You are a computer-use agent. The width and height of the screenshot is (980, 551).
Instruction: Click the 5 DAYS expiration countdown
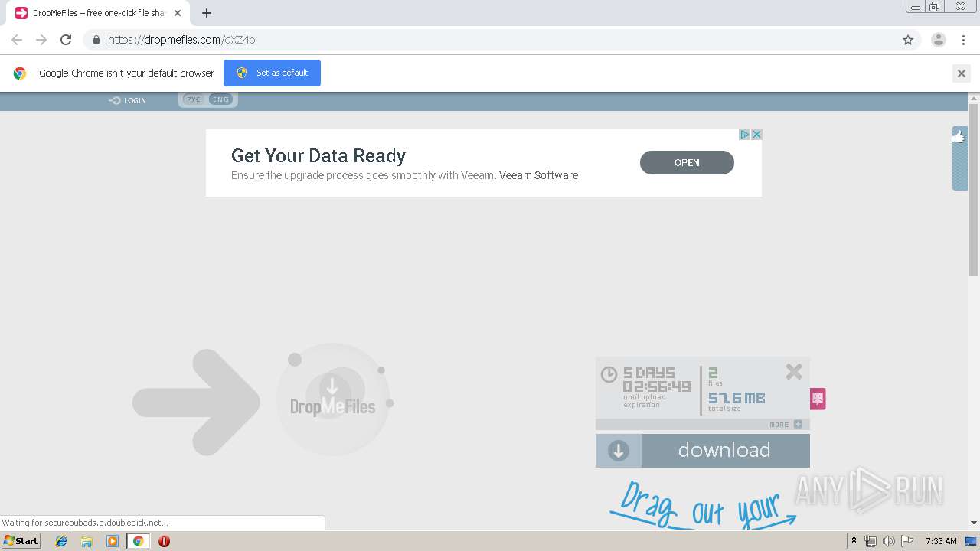click(x=649, y=373)
